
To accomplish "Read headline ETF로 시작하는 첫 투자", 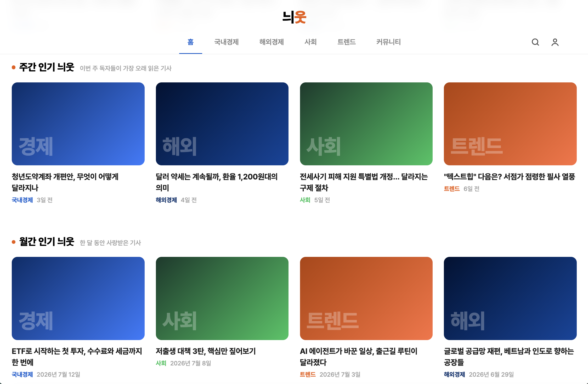I will (x=77, y=357).
